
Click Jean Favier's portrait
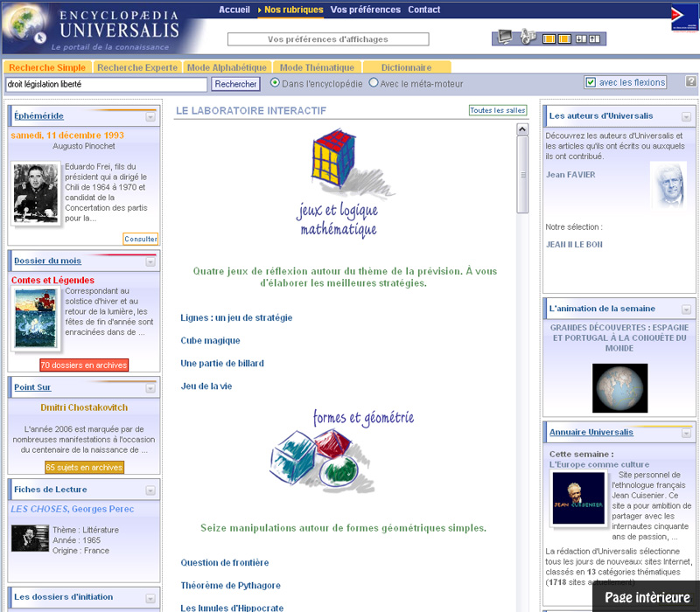point(668,184)
